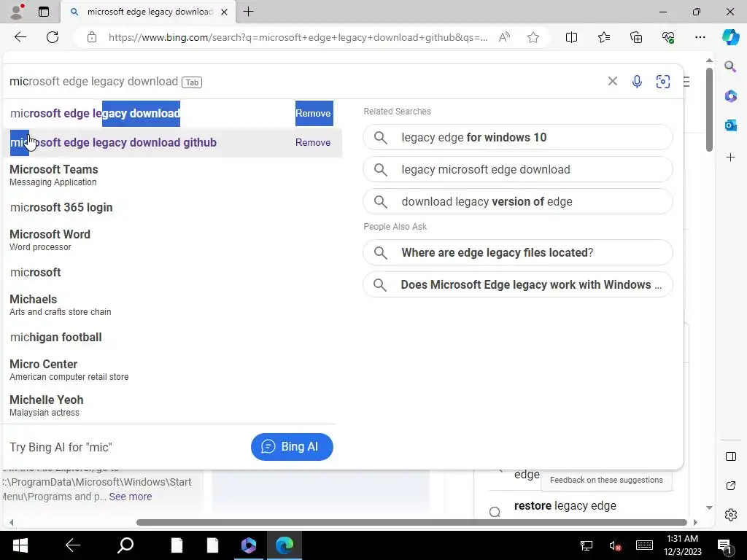Search 'legacy microsoft edge download'
This screenshot has height=560, width=747.
[x=518, y=169]
